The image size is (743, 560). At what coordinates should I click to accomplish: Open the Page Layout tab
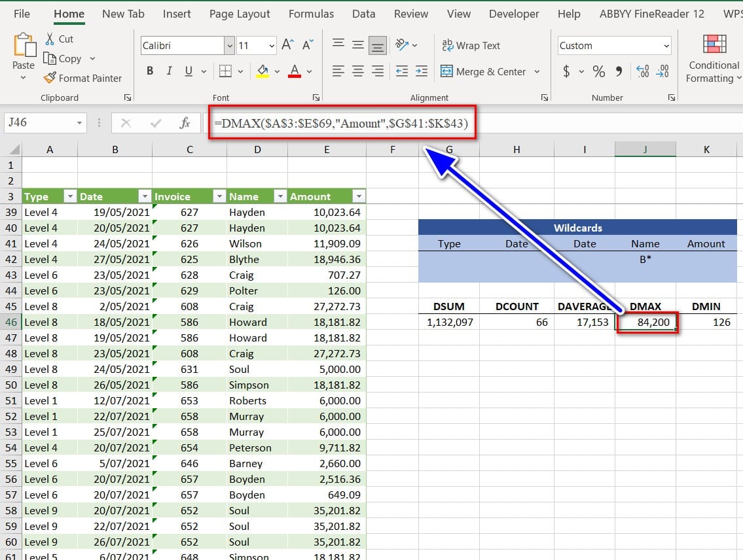240,14
